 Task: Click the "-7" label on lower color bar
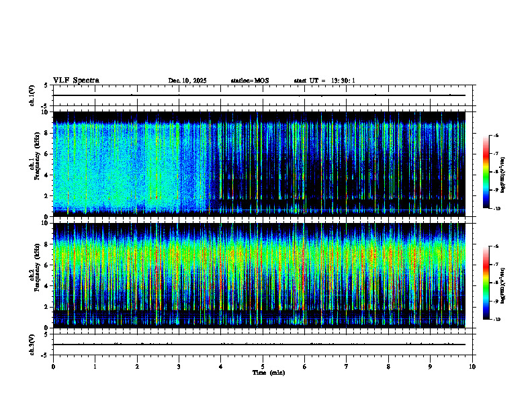pos(495,265)
